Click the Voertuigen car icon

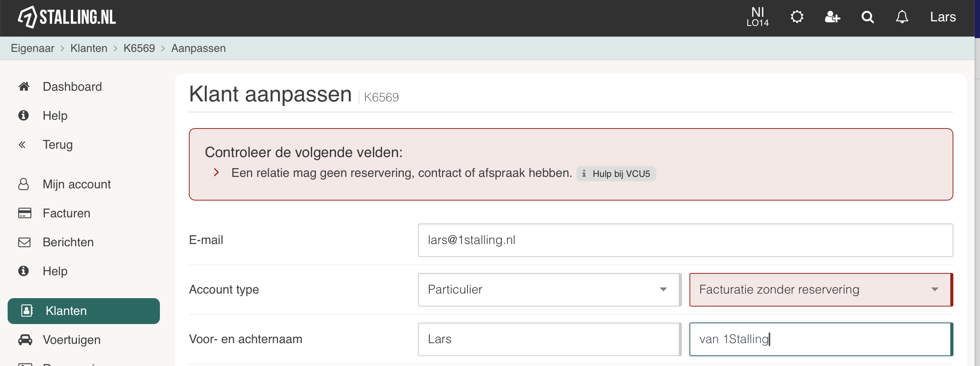tap(25, 340)
